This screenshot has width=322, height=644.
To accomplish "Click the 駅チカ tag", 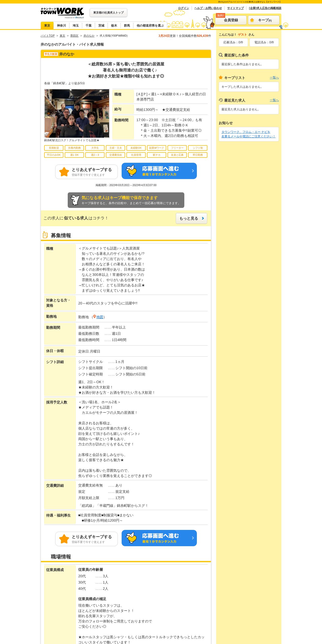I will coord(156,155).
